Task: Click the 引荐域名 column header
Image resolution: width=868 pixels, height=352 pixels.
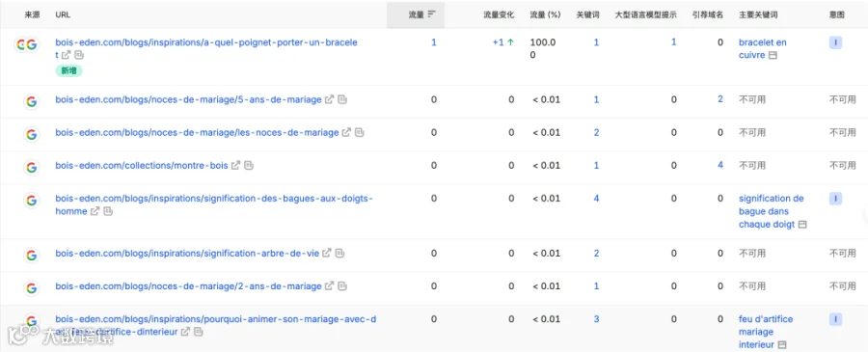Action: [x=708, y=14]
